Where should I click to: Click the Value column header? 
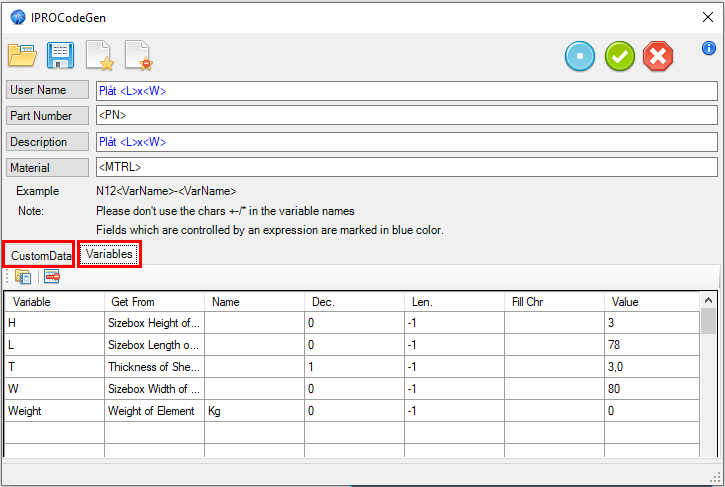[x=651, y=302]
